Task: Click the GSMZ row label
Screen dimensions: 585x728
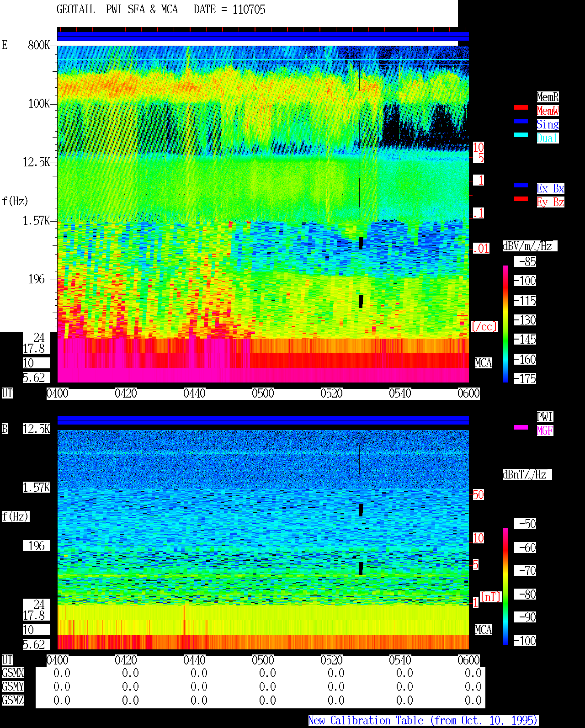Action: click(x=13, y=700)
